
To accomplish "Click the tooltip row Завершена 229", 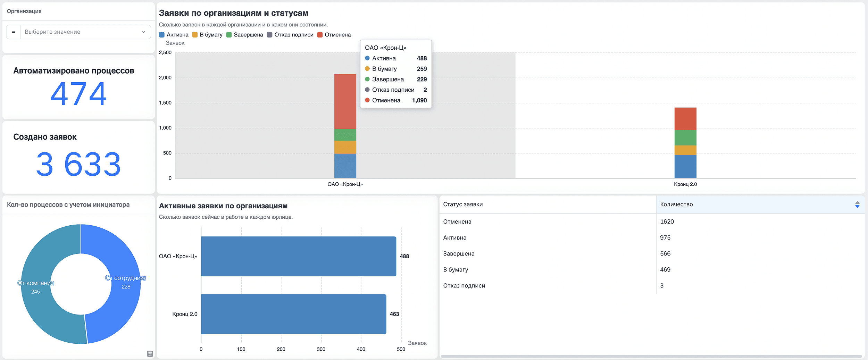I will pyautogui.click(x=396, y=79).
